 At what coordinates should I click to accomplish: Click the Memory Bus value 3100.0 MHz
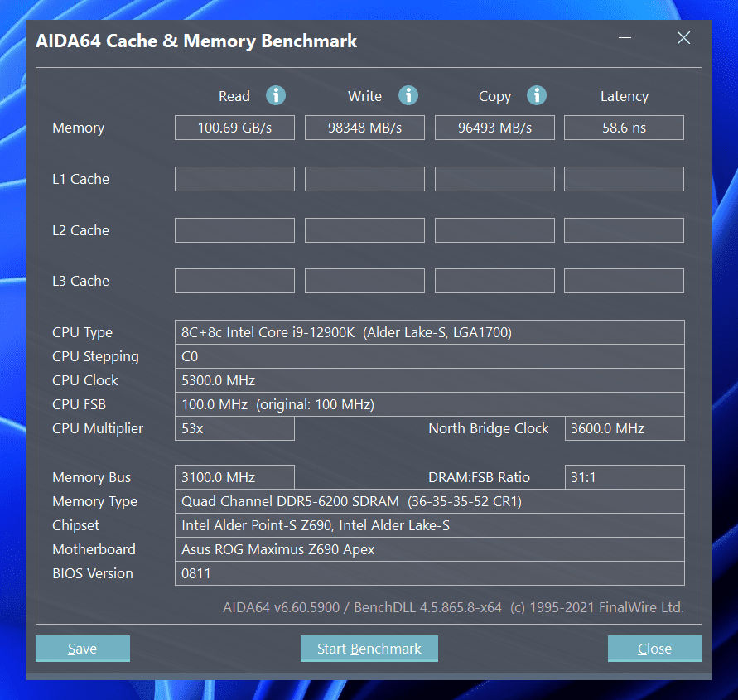235,477
